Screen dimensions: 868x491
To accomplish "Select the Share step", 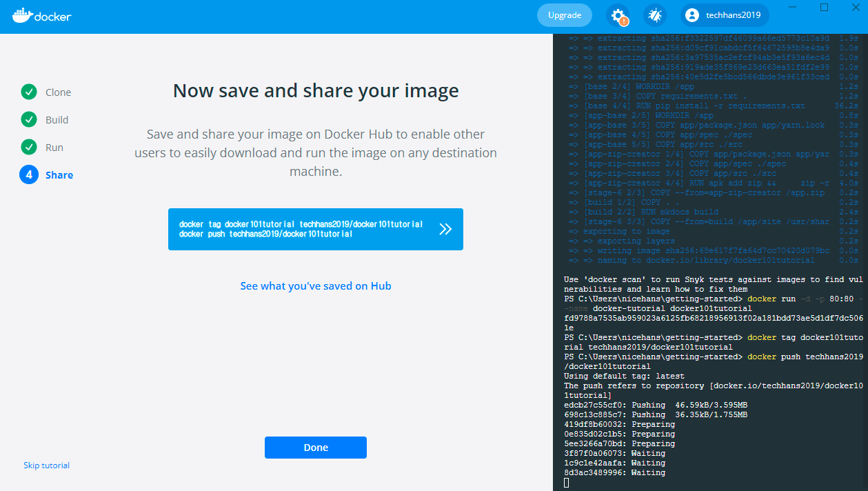I will point(59,175).
